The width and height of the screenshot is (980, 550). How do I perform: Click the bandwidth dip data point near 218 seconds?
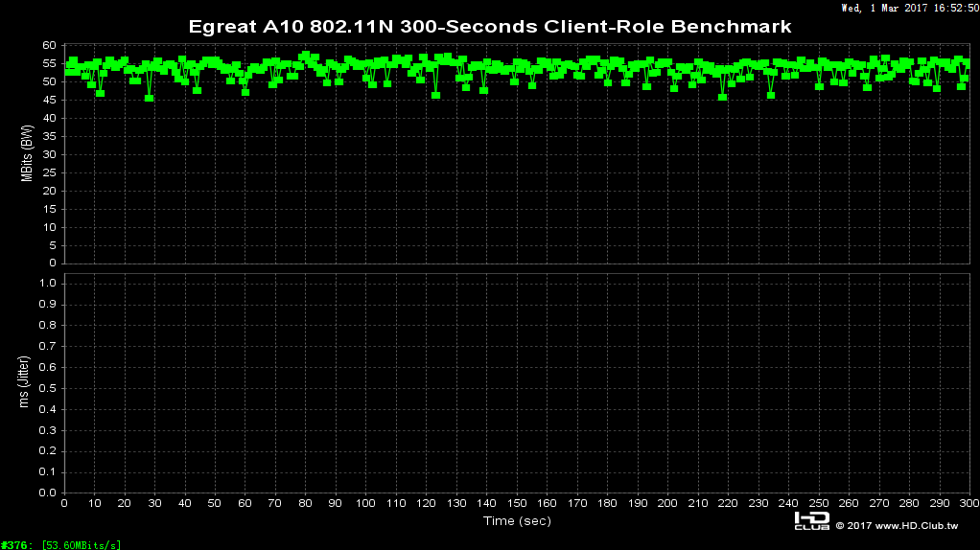[x=722, y=98]
